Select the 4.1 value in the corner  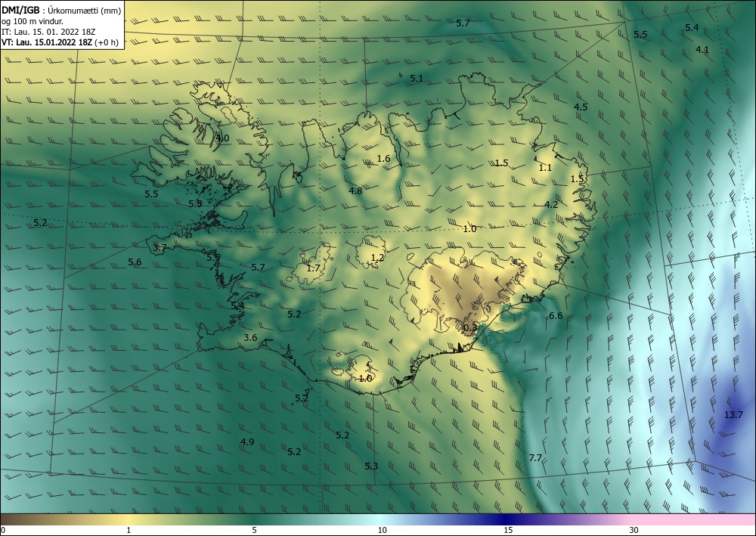(x=702, y=50)
